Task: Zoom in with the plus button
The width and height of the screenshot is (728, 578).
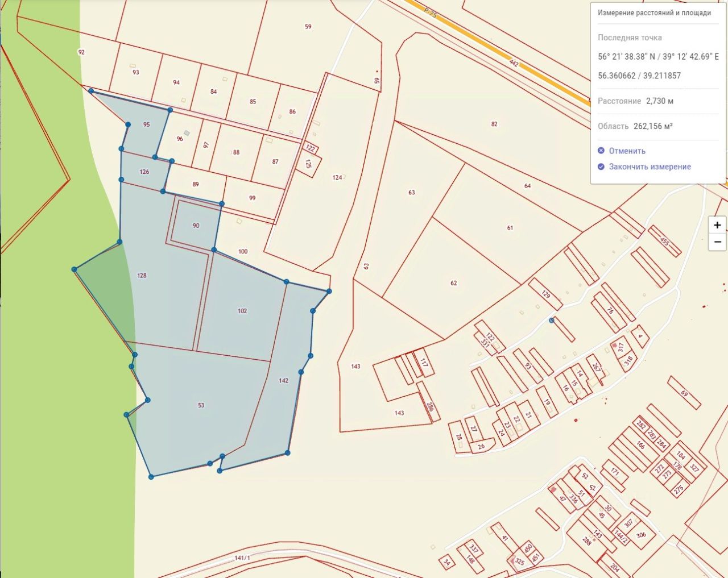Action: pyautogui.click(x=717, y=225)
